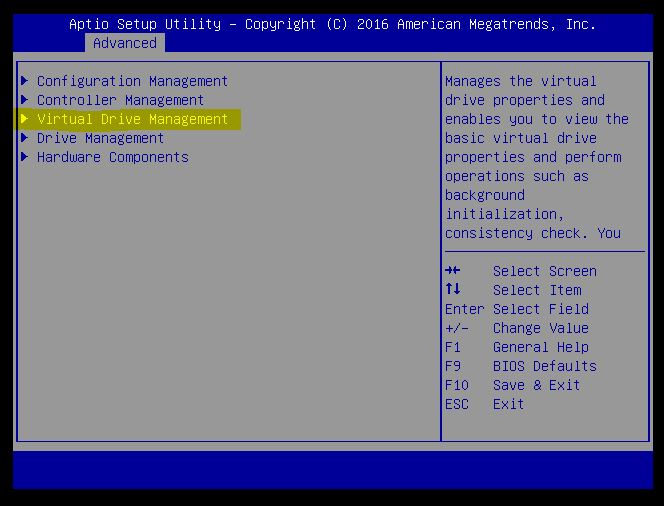Open Controller Management submenu

tap(121, 100)
